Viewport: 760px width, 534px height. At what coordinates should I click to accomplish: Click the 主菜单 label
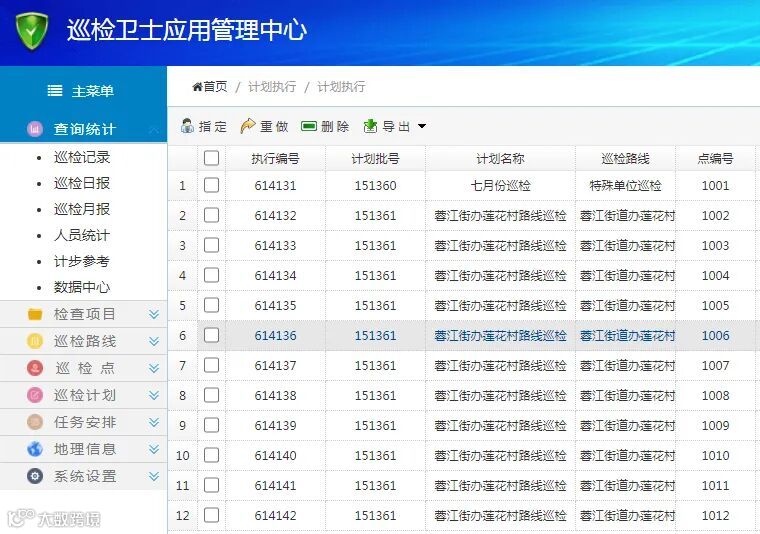(93, 91)
